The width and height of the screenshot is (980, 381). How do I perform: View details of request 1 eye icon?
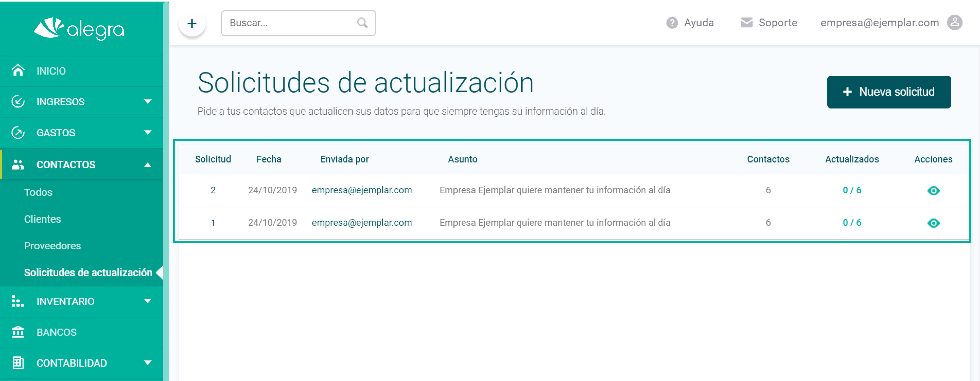coord(933,223)
